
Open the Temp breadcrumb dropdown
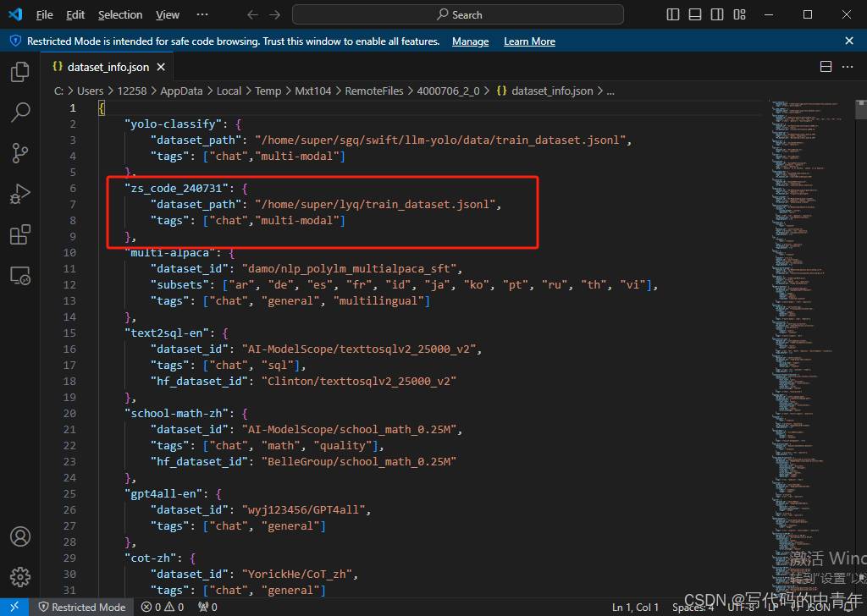pos(268,91)
